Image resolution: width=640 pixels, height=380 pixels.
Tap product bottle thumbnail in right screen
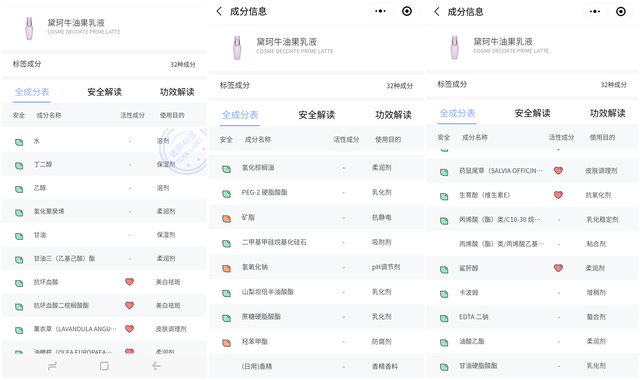tap(454, 47)
